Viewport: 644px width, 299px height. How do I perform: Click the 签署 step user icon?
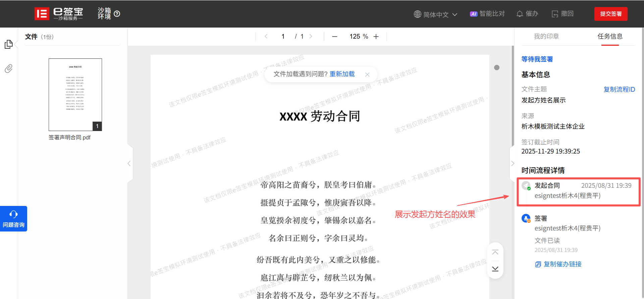pos(526,218)
